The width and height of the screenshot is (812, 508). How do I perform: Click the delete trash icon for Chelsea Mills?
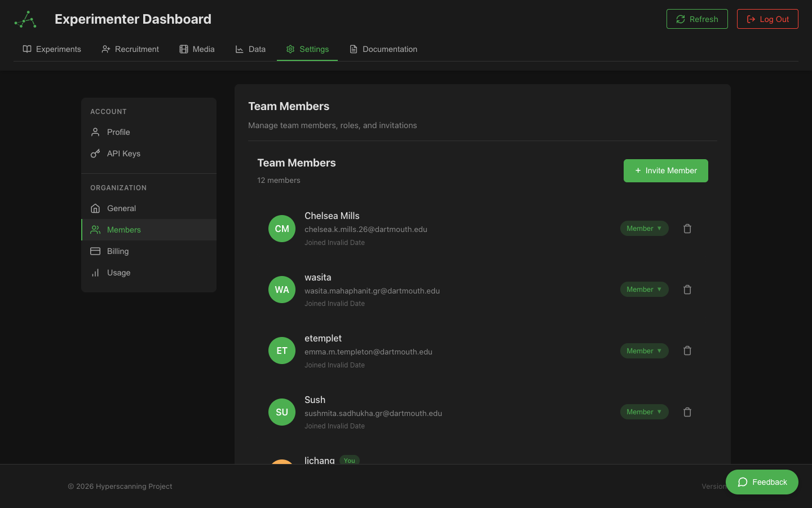click(687, 228)
